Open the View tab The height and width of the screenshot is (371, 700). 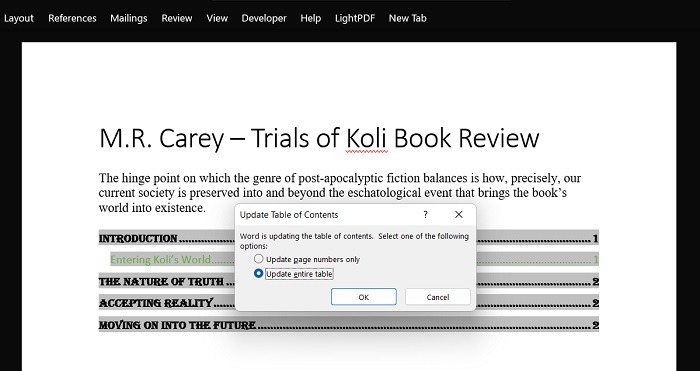[x=217, y=18]
